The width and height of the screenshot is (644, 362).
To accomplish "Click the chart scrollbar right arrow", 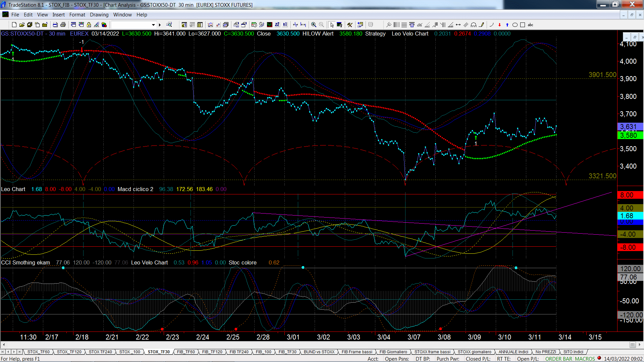I will [x=640, y=345].
